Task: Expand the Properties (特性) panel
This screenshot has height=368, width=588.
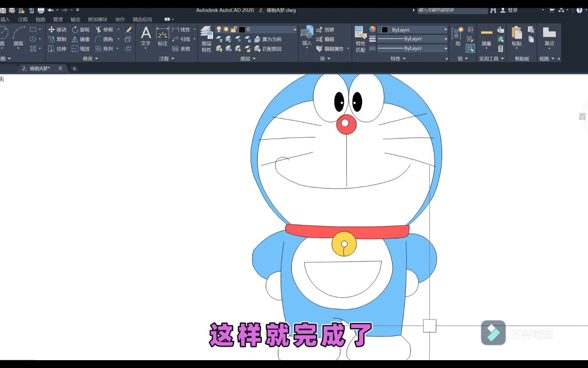Action: pos(398,59)
